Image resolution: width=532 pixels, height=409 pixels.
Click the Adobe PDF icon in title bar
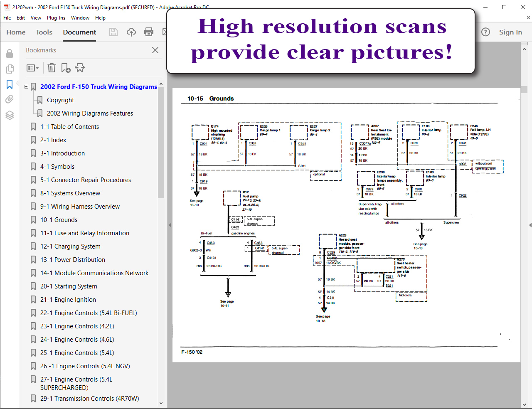point(7,7)
